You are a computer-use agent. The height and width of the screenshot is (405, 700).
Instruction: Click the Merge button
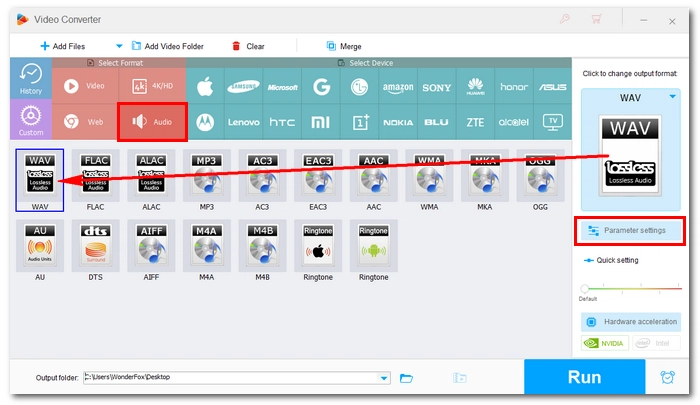click(344, 46)
